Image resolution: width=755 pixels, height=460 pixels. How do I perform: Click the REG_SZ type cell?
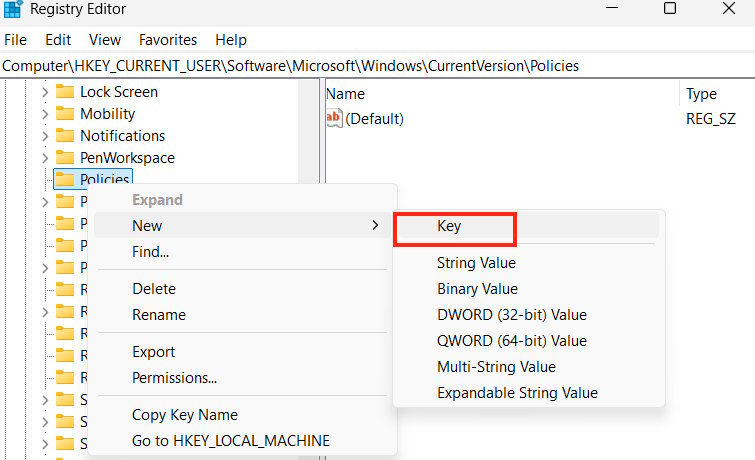coord(711,118)
